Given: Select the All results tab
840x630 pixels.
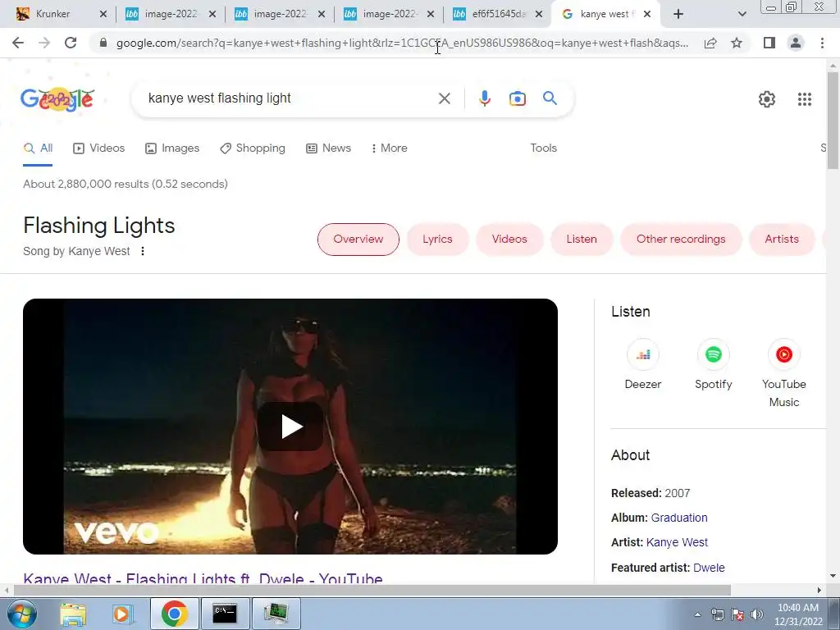Looking at the screenshot, I should click(x=38, y=148).
